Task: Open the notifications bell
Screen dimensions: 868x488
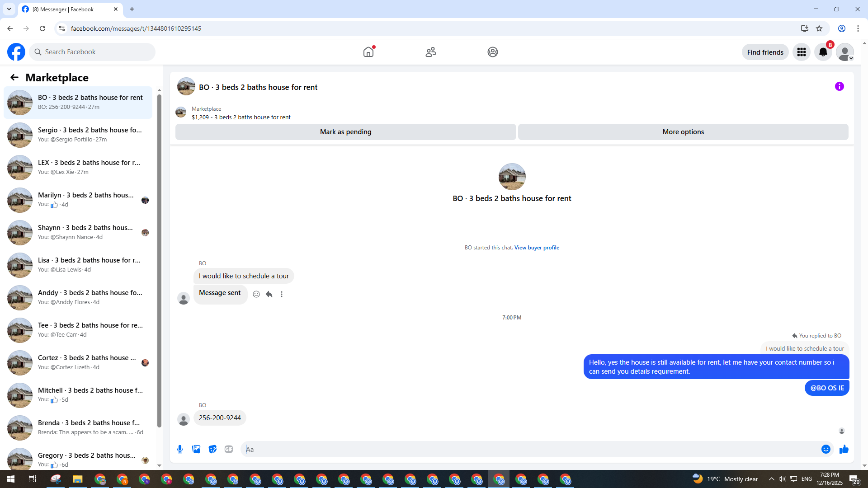Action: 823,52
